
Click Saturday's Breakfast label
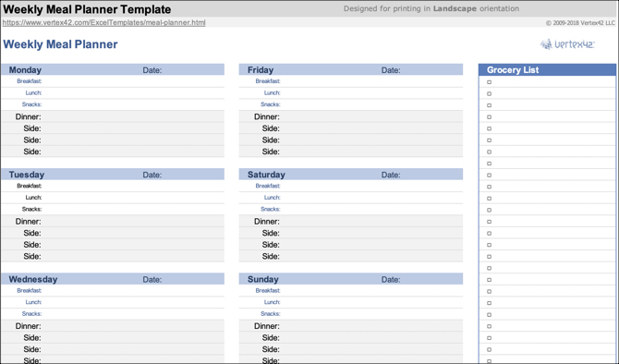point(268,186)
